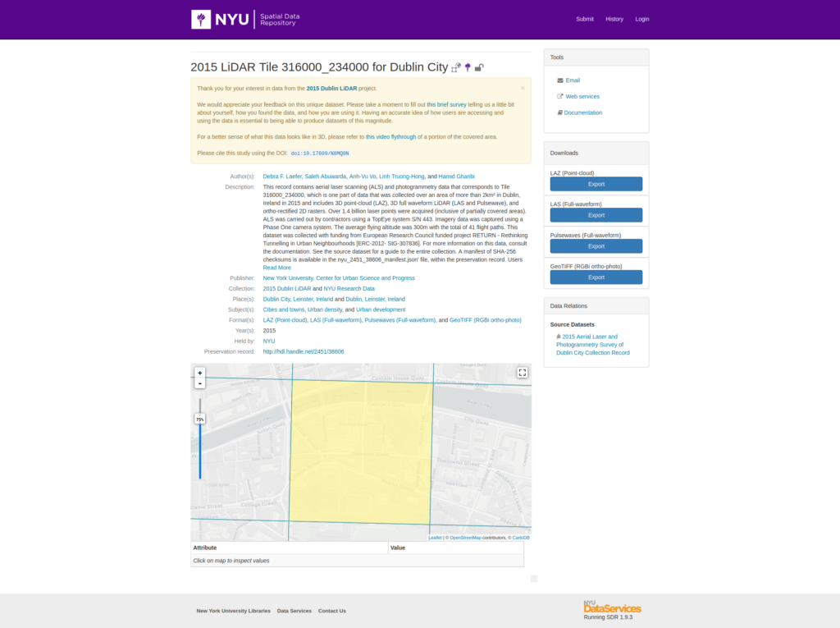Open the Login link in the header
This screenshot has width=840, height=628.
(x=642, y=20)
